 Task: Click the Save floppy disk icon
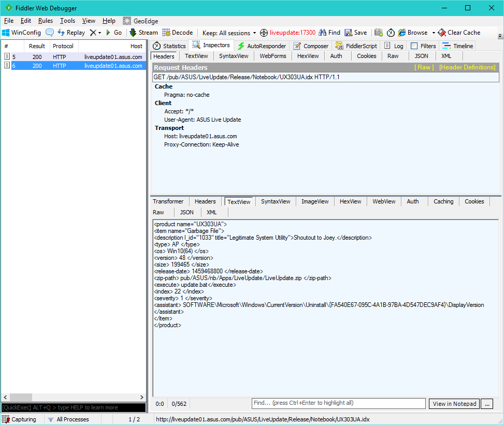[349, 33]
